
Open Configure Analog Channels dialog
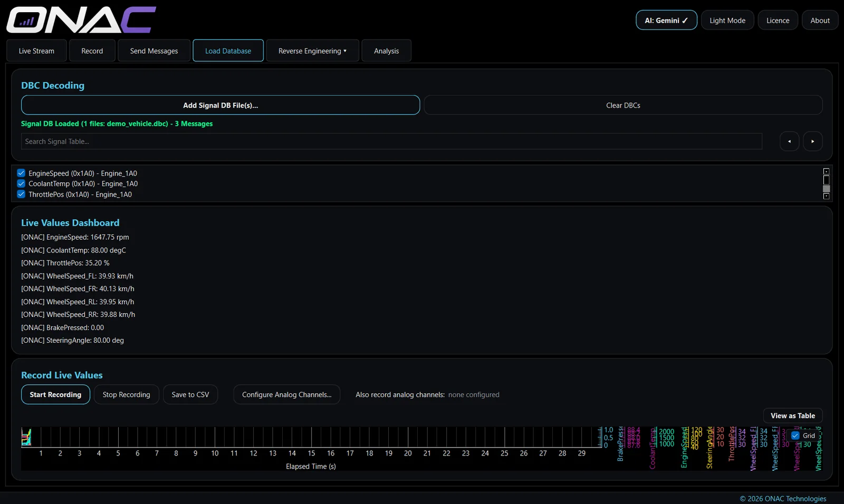pos(287,394)
